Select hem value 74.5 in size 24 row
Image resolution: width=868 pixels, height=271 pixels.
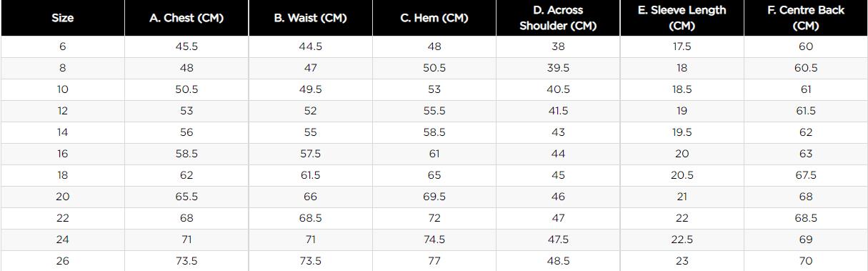(x=434, y=240)
